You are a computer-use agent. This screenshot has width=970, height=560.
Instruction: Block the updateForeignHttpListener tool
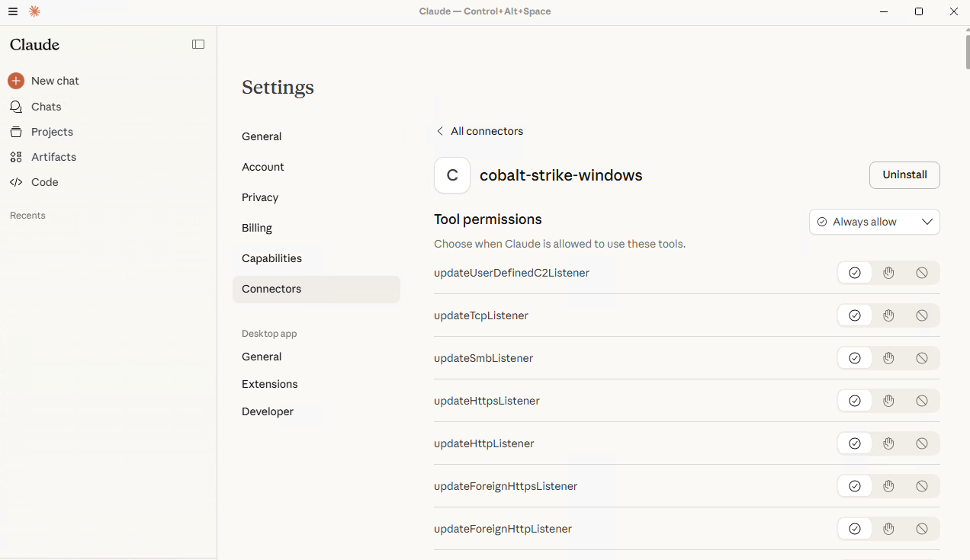coord(922,529)
